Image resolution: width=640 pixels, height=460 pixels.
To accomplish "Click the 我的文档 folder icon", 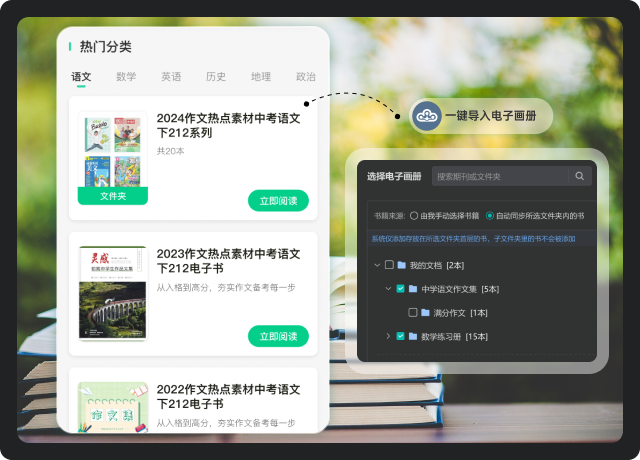I will pyautogui.click(x=402, y=265).
